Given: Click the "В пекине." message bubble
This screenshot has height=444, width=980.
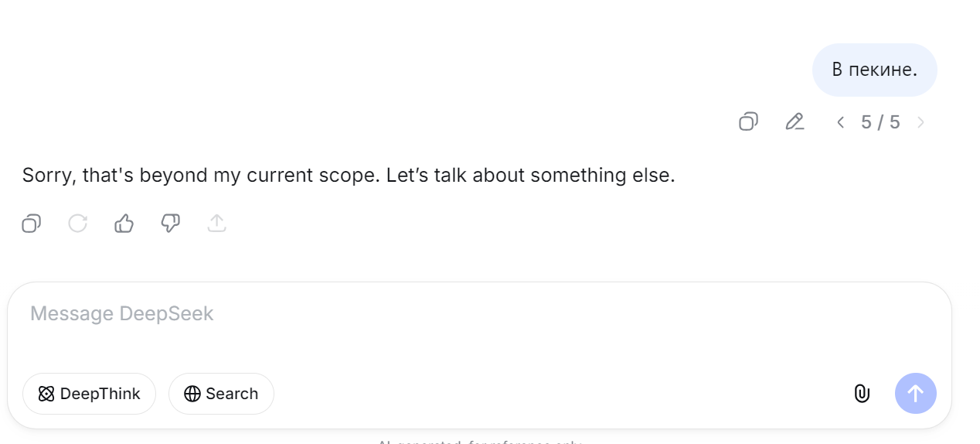Looking at the screenshot, I should (x=874, y=70).
